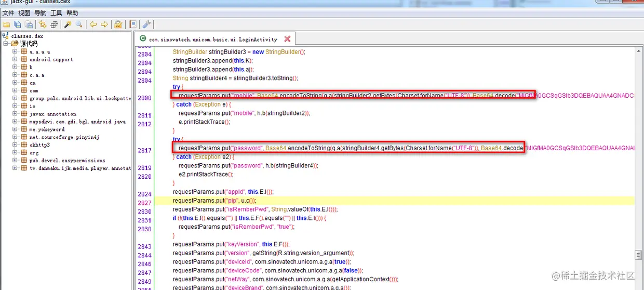Expand the android.support package
The height and width of the screenshot is (290, 644).
pos(15,59)
